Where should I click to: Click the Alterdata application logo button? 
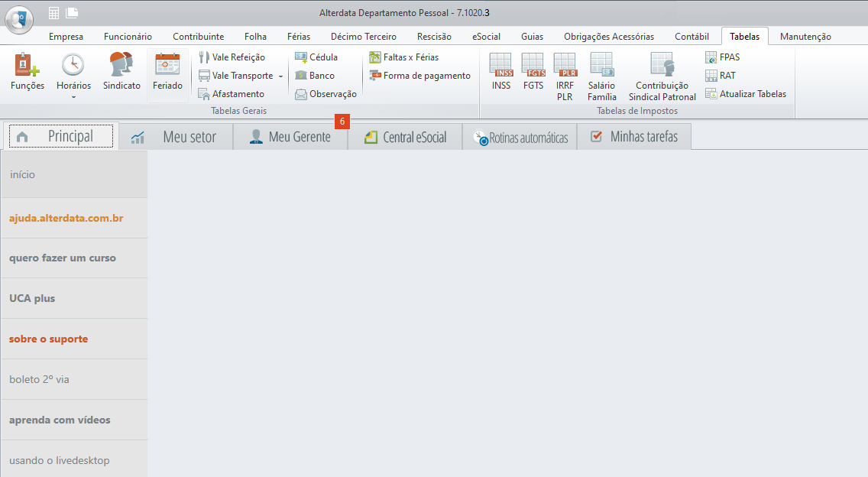[19, 19]
